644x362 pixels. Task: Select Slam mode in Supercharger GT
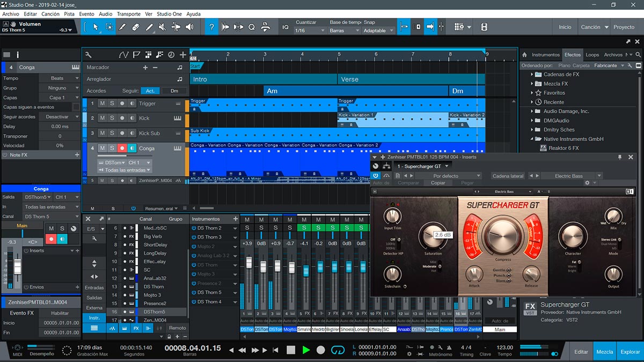click(508, 280)
